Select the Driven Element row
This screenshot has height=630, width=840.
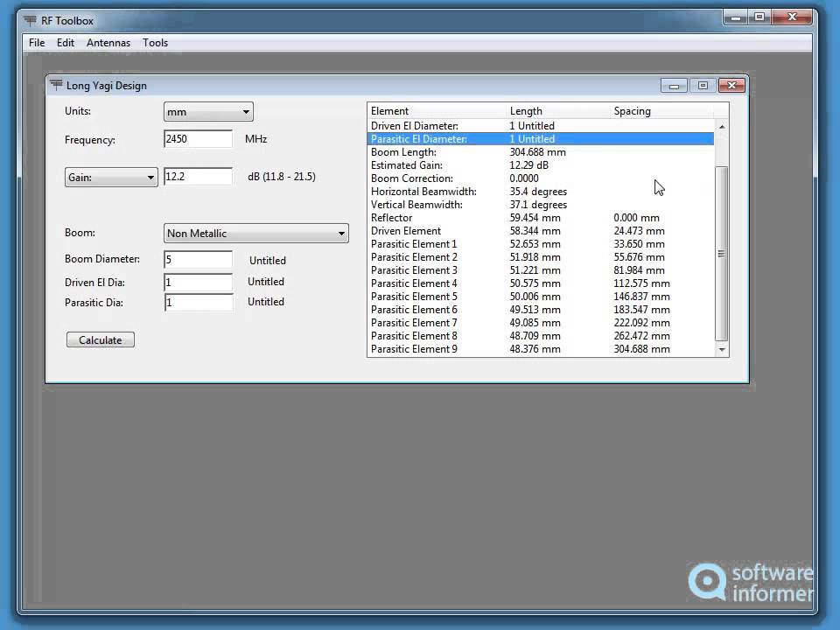point(541,231)
